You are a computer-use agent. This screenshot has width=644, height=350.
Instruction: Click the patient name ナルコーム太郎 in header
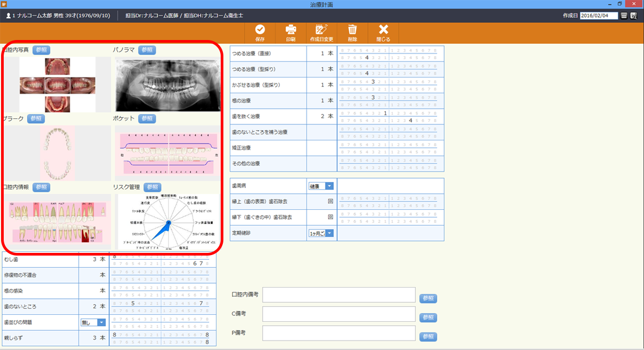(x=35, y=16)
